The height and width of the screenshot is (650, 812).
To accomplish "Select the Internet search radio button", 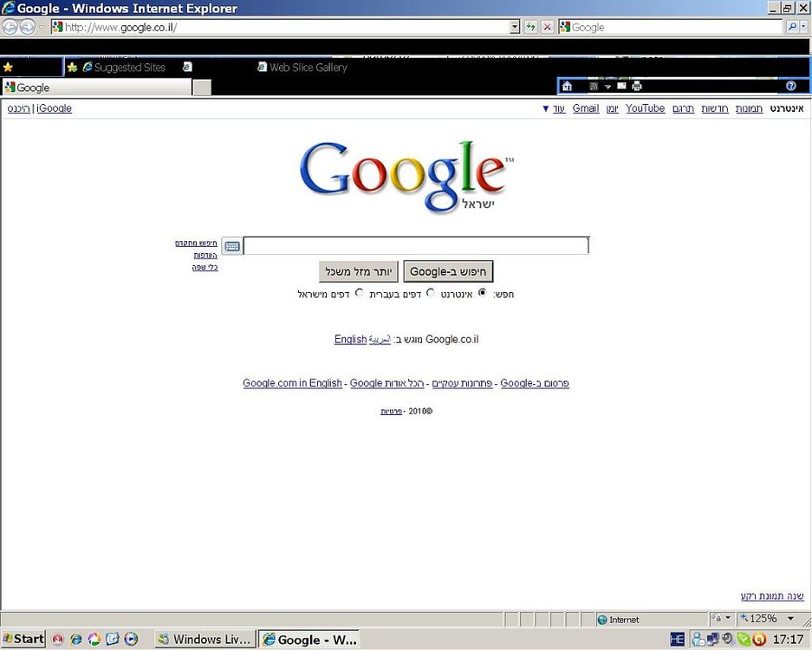I will [x=482, y=293].
